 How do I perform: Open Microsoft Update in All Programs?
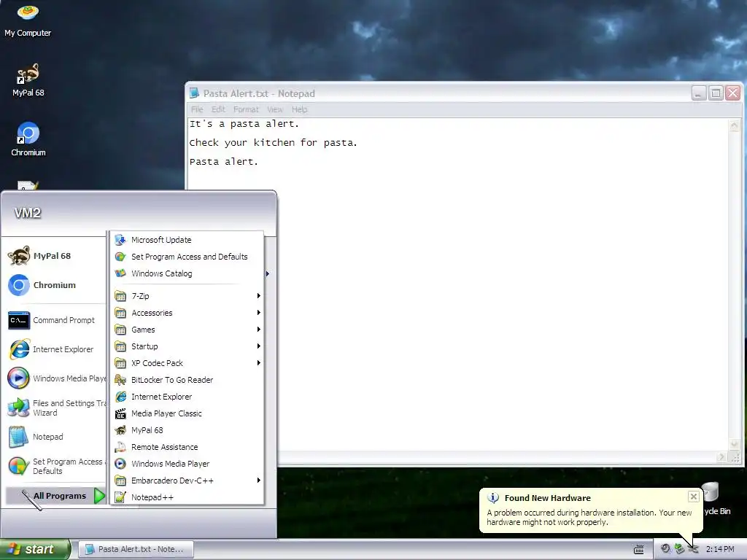coord(187,240)
